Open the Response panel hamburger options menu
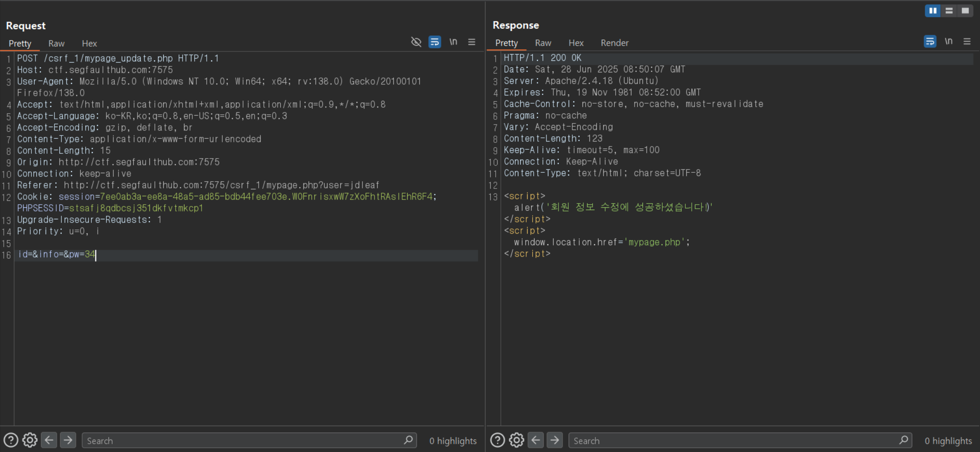 [x=967, y=41]
